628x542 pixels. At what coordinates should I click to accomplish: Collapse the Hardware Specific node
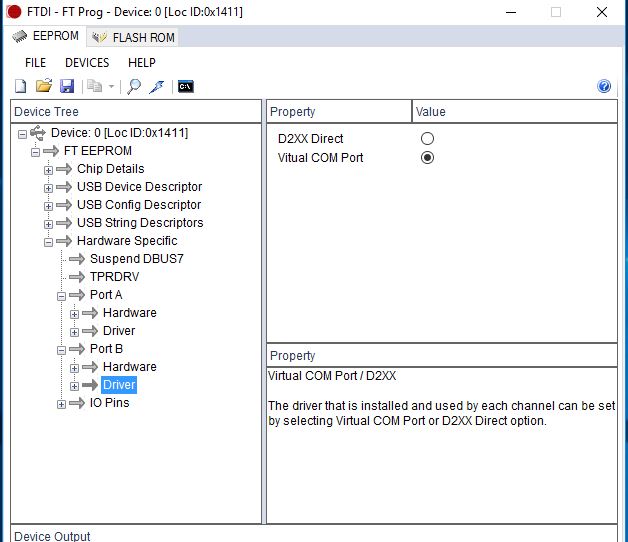(48, 242)
